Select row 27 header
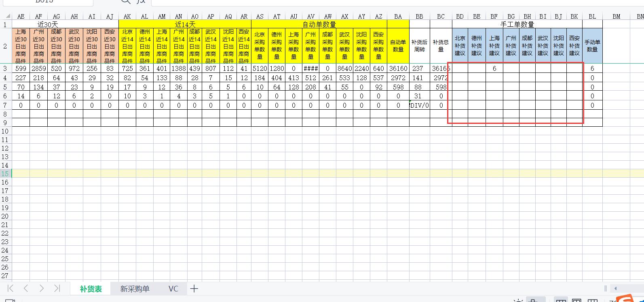Viewport: 644px width, 302px height. coord(6,276)
